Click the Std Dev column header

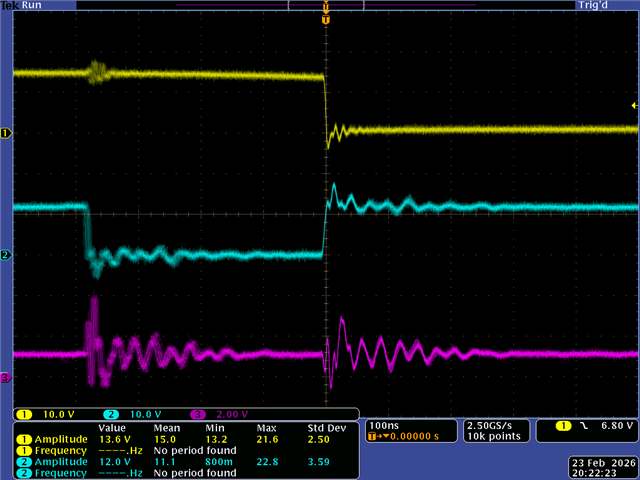click(x=327, y=428)
